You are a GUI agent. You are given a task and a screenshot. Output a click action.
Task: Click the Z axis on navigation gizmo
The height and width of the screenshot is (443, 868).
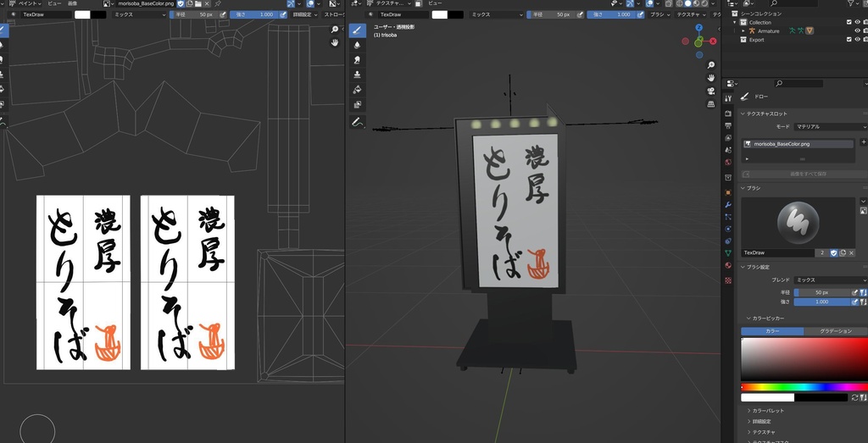click(699, 28)
